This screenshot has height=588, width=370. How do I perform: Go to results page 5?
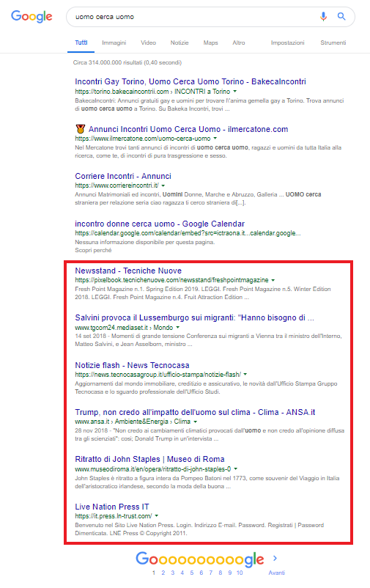(x=191, y=573)
